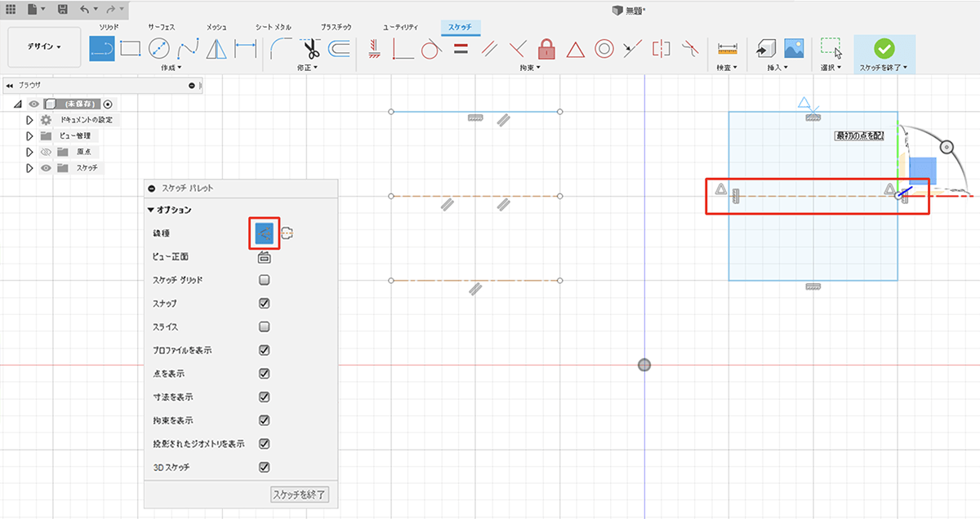Pick the Trim scissors tool
The image size is (980, 519).
point(310,49)
